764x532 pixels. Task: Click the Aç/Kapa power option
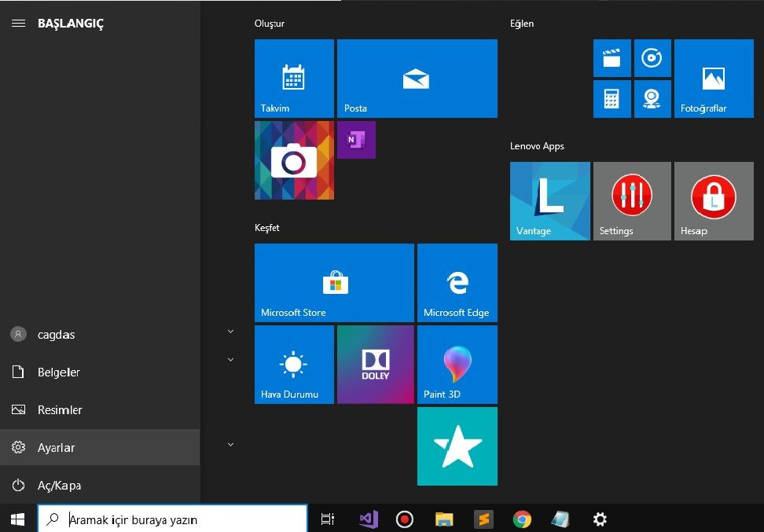tap(100, 485)
